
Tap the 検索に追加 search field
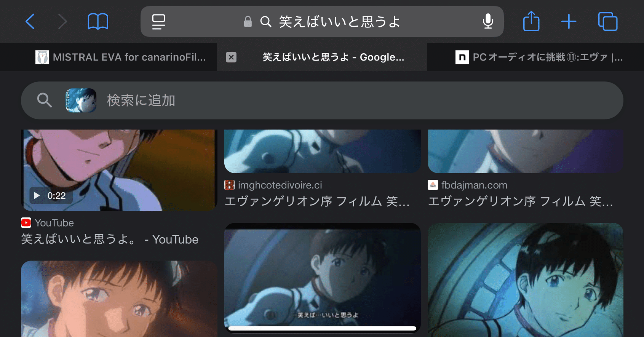tap(322, 101)
